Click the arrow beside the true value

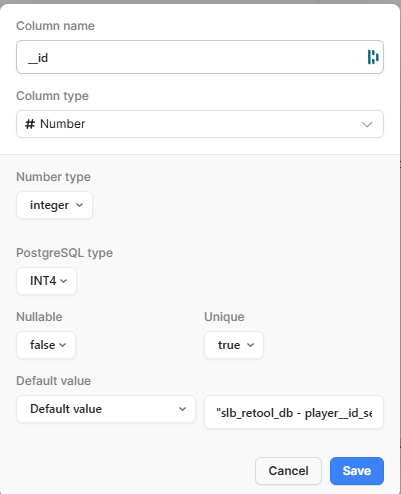tap(250, 345)
